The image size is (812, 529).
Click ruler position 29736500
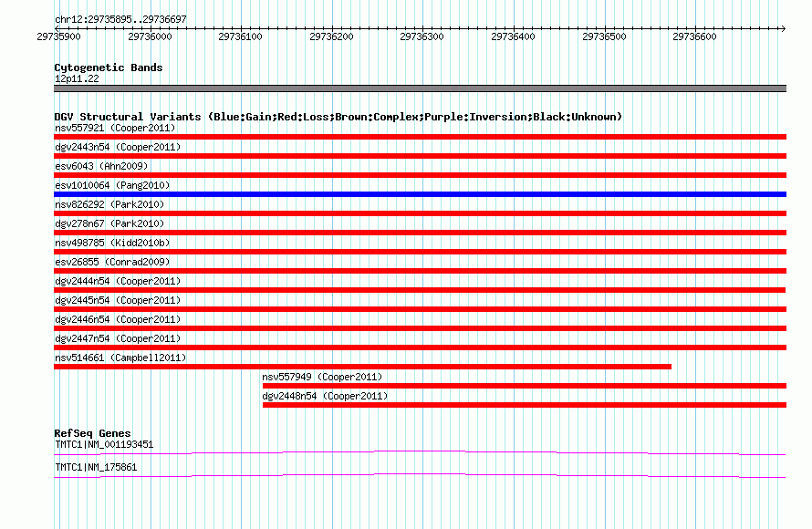(604, 36)
